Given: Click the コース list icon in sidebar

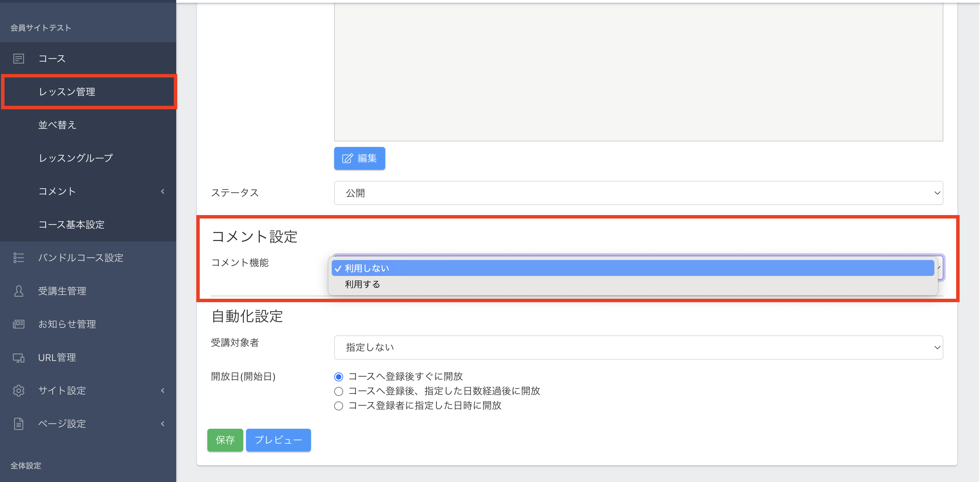Looking at the screenshot, I should click(x=18, y=59).
